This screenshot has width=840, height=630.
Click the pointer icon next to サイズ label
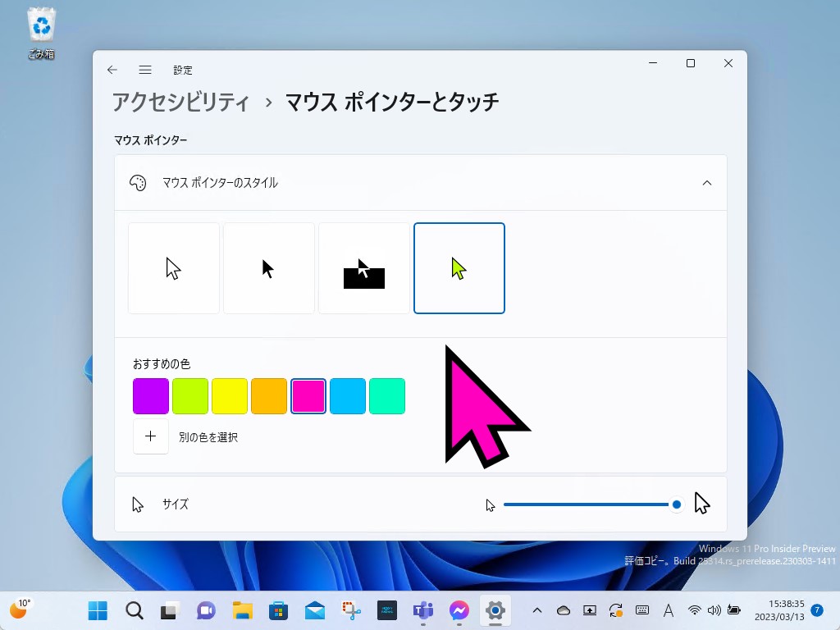(x=137, y=504)
